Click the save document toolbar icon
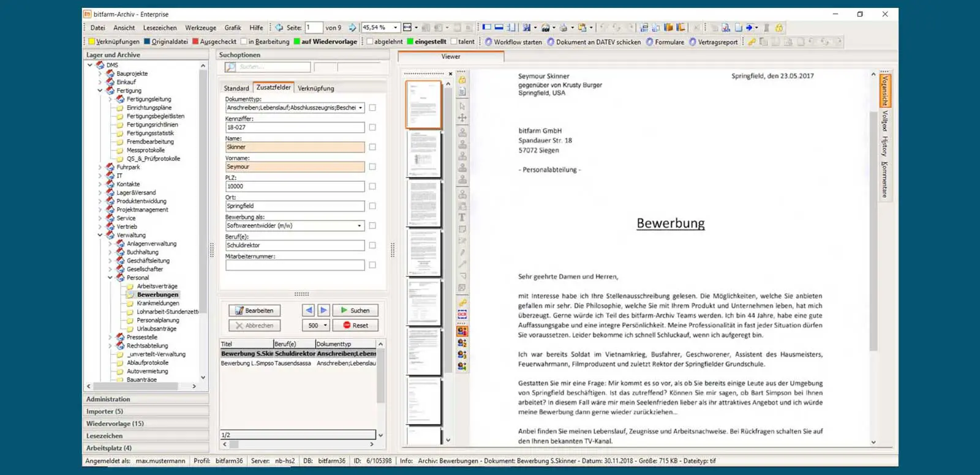This screenshot has height=475, width=980. 526,28
